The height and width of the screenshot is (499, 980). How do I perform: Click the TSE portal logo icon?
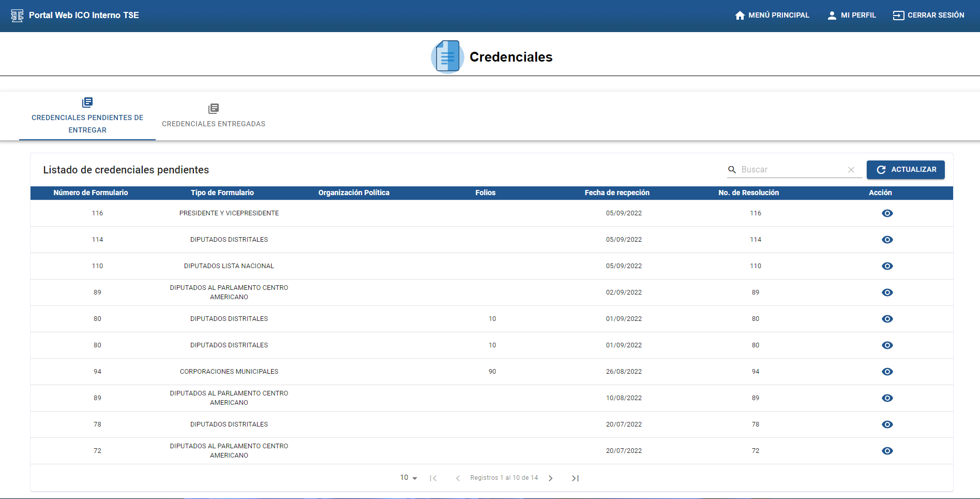[x=17, y=16]
